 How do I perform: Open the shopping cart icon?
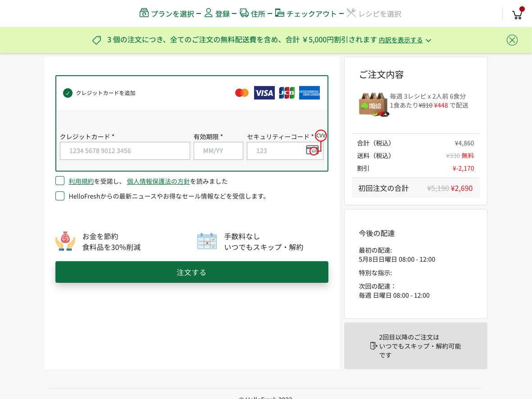tap(517, 14)
